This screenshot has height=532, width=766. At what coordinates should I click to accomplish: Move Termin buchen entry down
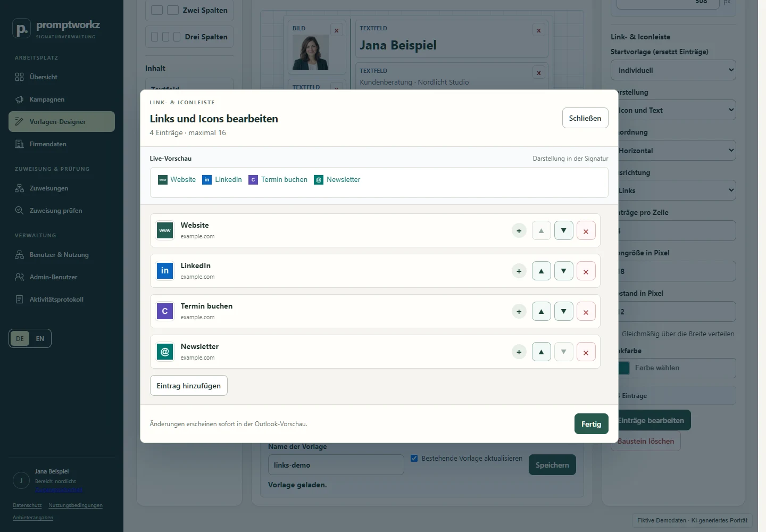563,311
